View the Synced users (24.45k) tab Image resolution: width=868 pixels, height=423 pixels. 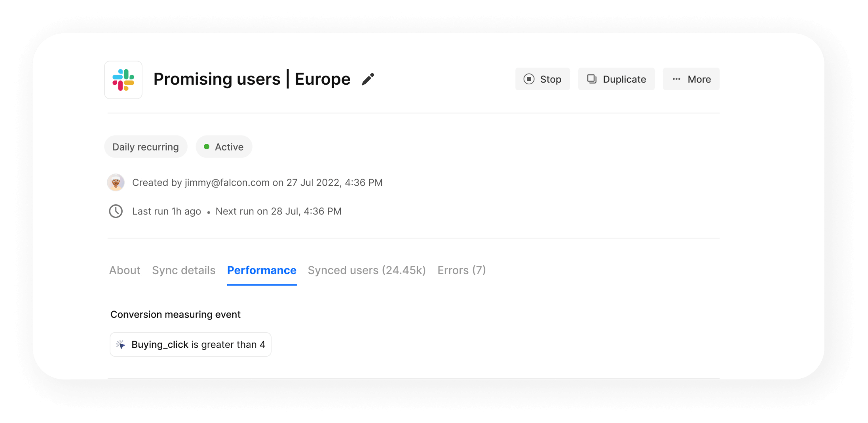coord(367,270)
